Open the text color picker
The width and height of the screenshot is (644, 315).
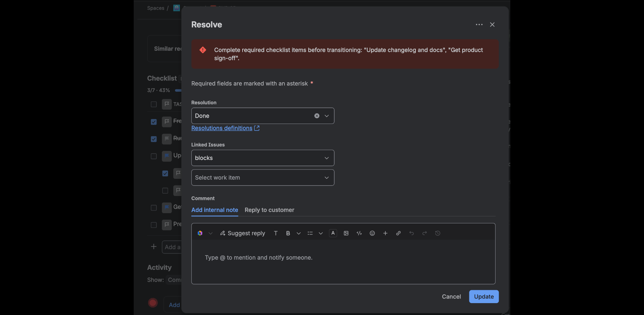333,233
